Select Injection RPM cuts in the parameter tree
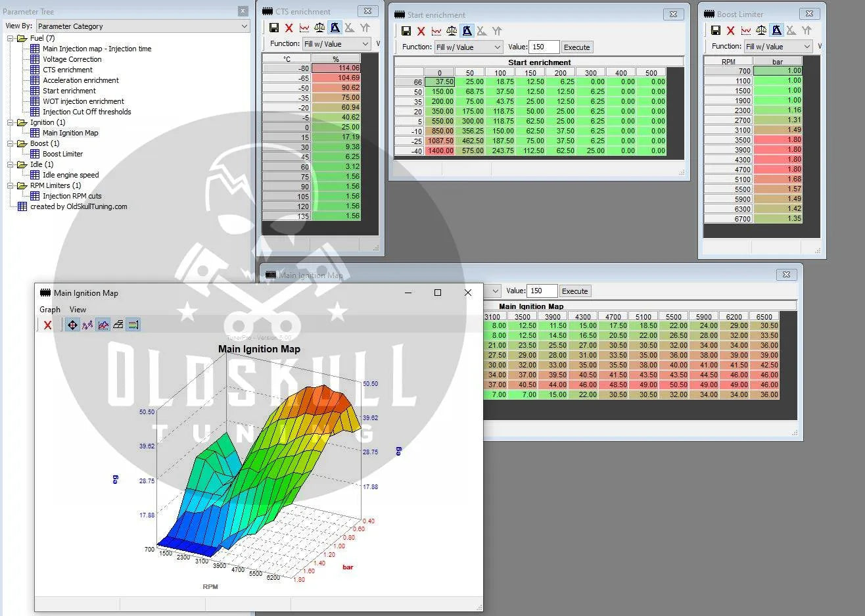Image resolution: width=865 pixels, height=616 pixels. click(x=72, y=196)
